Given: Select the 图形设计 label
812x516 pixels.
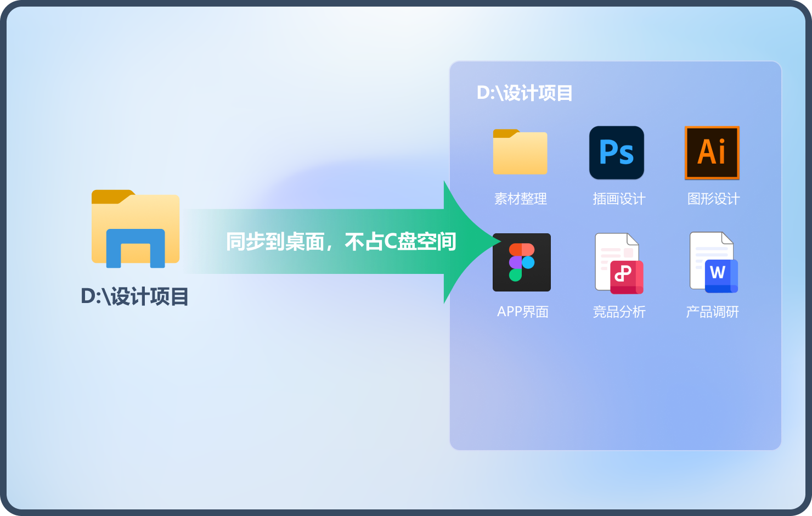Looking at the screenshot, I should [713, 199].
